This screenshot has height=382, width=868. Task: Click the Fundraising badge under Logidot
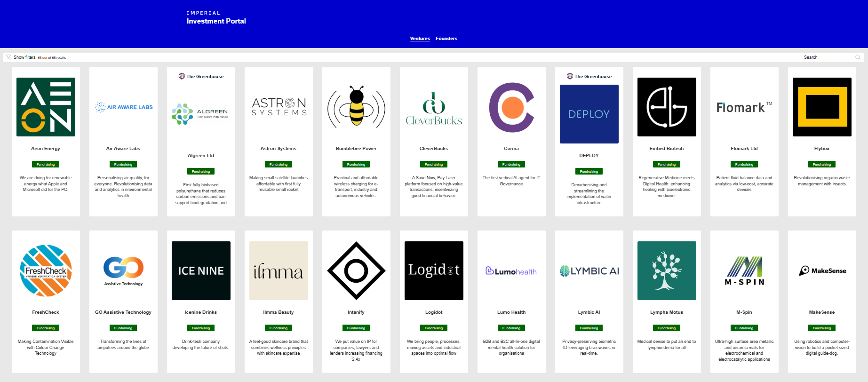[433, 328]
